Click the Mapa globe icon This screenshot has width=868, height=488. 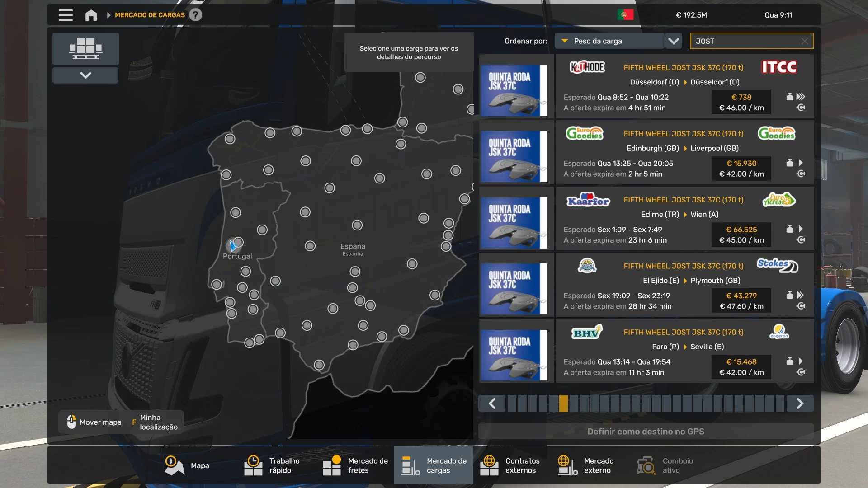pyautogui.click(x=174, y=465)
